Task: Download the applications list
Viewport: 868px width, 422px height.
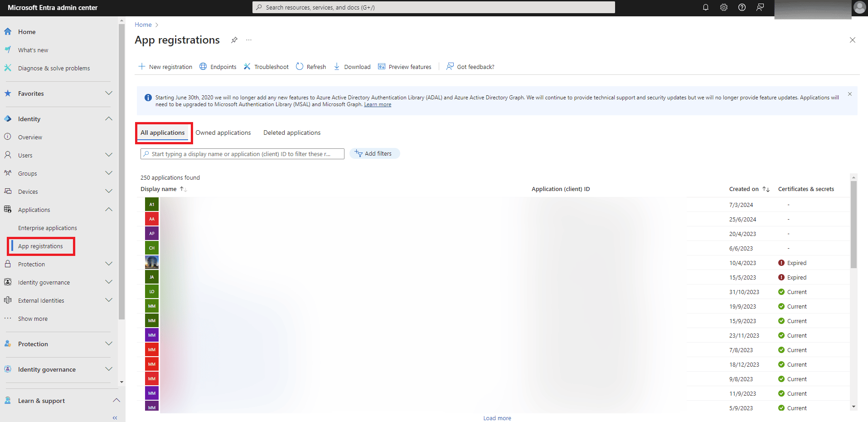Action: [x=352, y=66]
